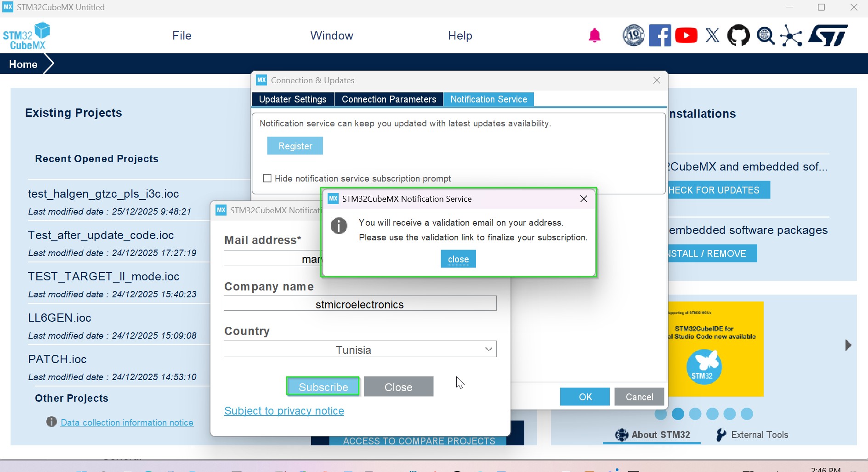The height and width of the screenshot is (472, 868).
Task: Advance carousel with the right arrow
Action: [x=848, y=345]
